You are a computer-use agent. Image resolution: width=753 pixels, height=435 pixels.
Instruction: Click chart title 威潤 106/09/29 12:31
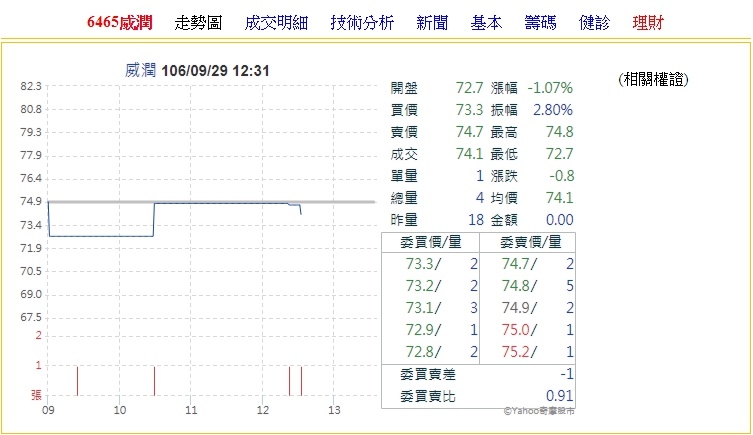tap(197, 71)
